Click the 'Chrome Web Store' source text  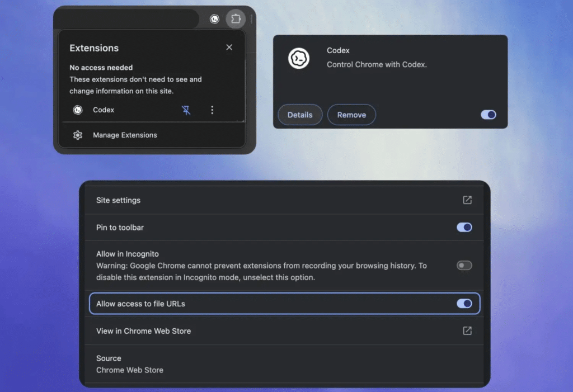pyautogui.click(x=130, y=370)
